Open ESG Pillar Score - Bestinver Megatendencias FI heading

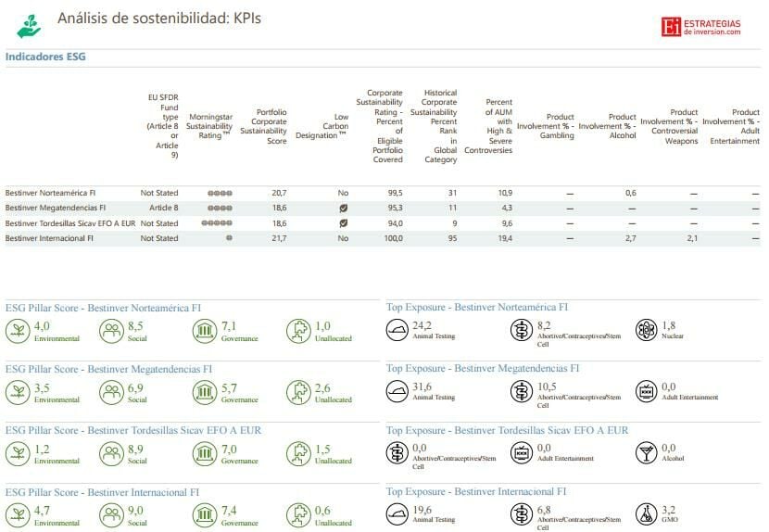click(108, 368)
